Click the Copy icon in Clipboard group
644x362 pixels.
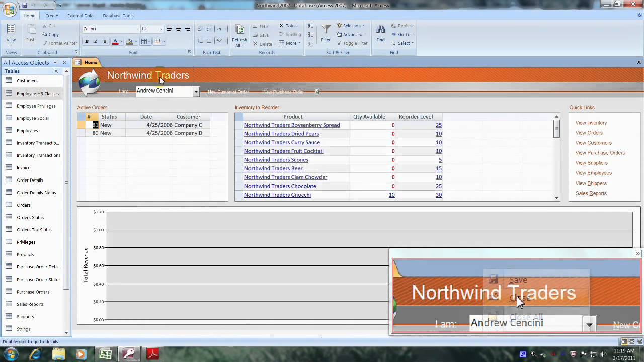[51, 34]
